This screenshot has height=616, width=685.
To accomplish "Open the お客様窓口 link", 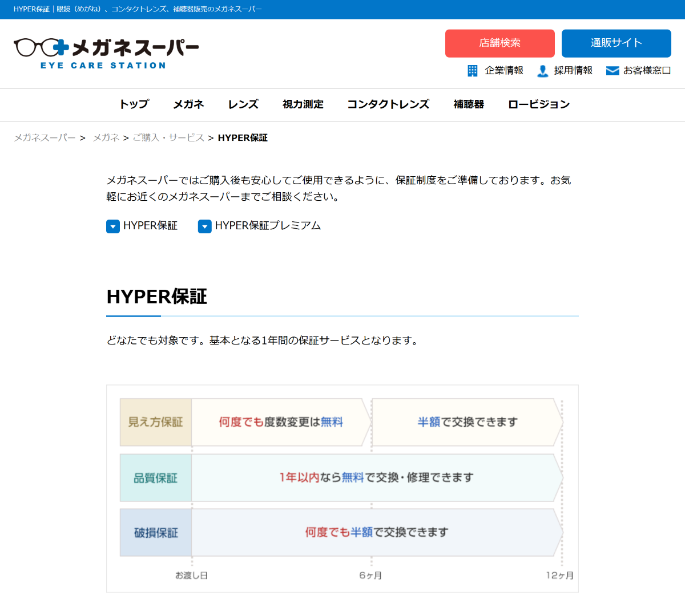I will pos(647,71).
